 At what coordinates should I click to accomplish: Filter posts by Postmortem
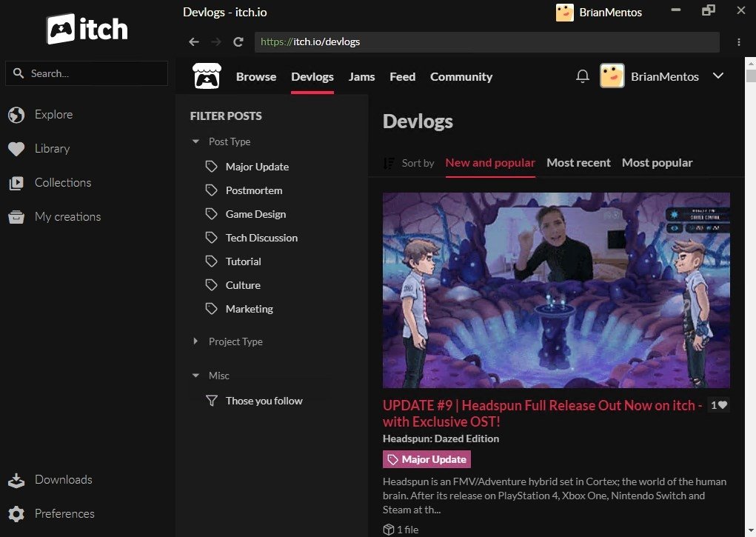point(254,190)
